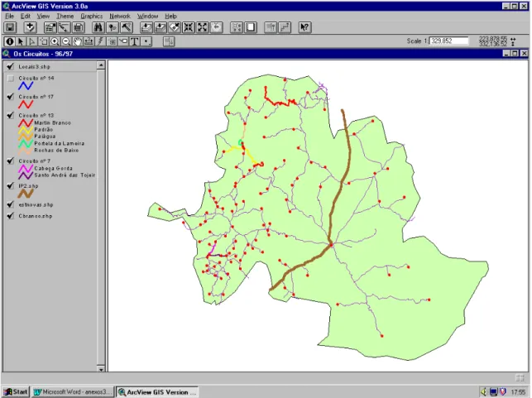Uncheck the Circuito nº 17 theme
The height and width of the screenshot is (398, 532).
11,97
